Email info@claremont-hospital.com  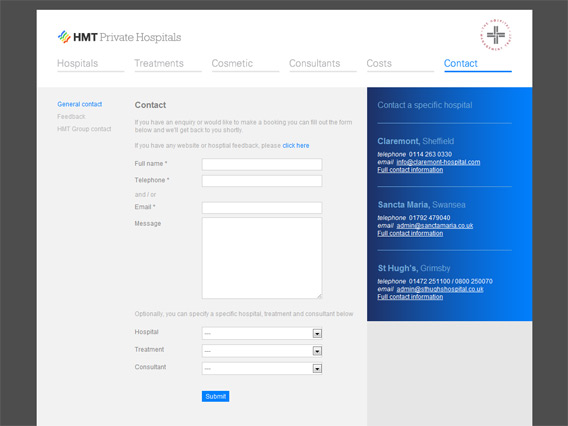tap(438, 162)
